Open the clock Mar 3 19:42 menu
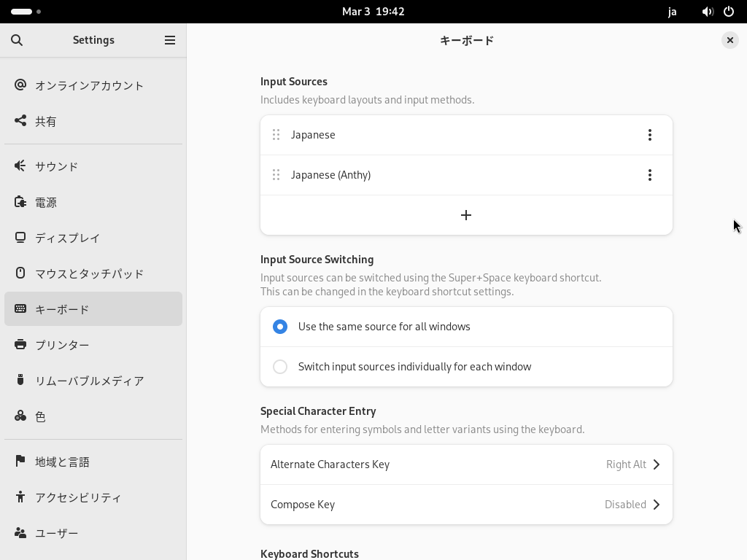 373,12
